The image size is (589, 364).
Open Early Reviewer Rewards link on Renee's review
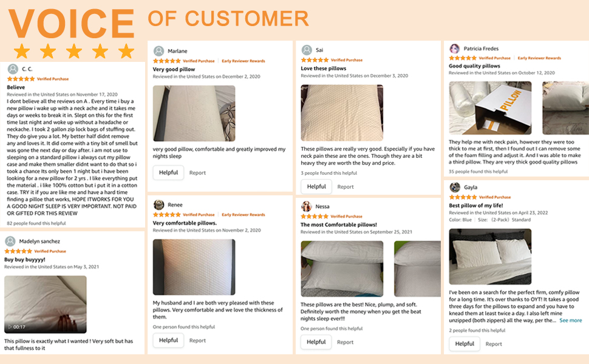coord(243,215)
